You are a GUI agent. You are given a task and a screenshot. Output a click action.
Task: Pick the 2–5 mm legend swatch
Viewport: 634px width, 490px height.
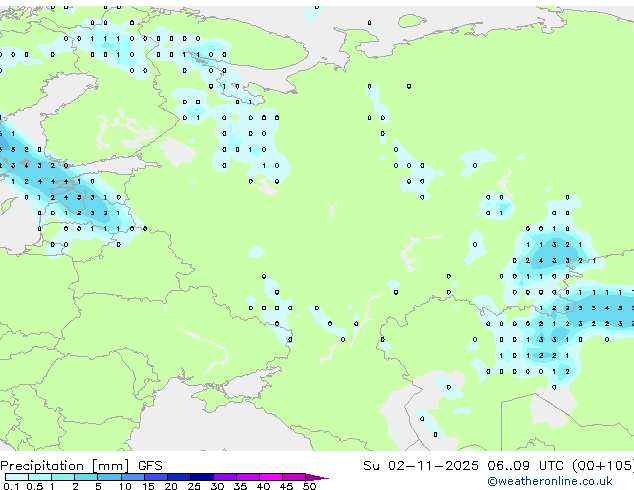(86, 477)
